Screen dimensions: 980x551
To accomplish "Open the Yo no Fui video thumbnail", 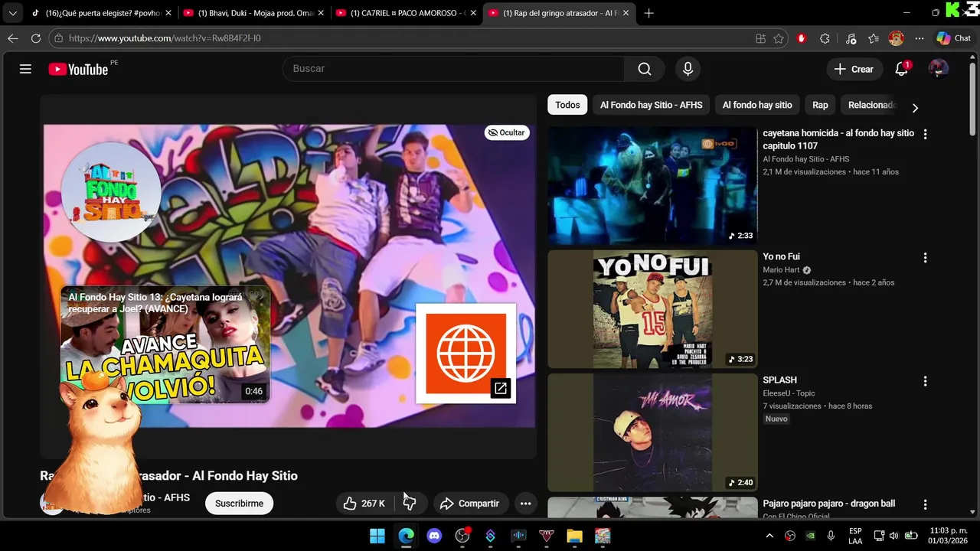I will pos(652,309).
